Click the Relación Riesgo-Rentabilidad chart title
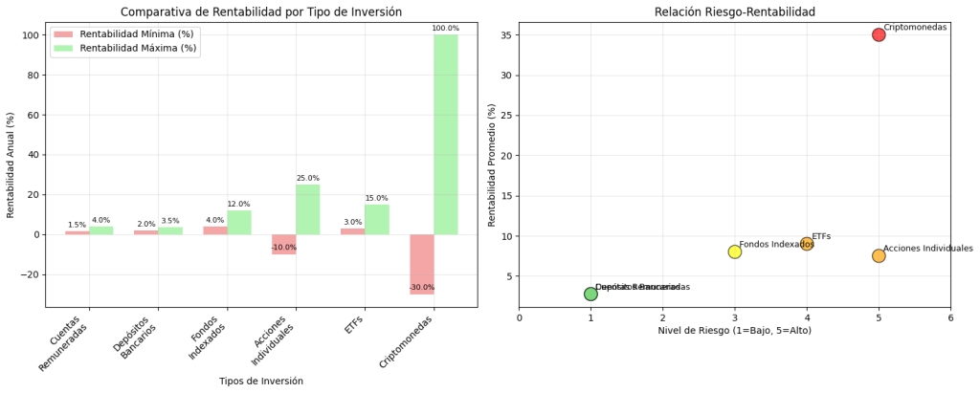The height and width of the screenshot is (393, 980). [x=735, y=12]
